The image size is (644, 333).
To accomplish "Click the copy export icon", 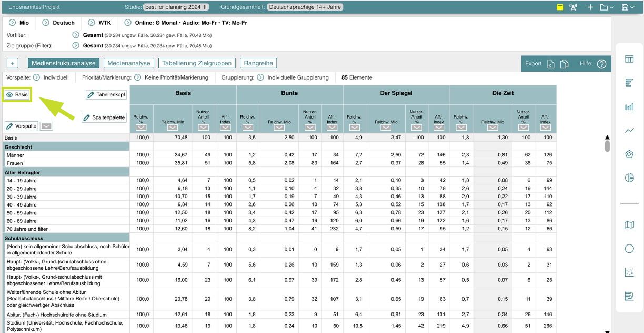I will click(565, 64).
